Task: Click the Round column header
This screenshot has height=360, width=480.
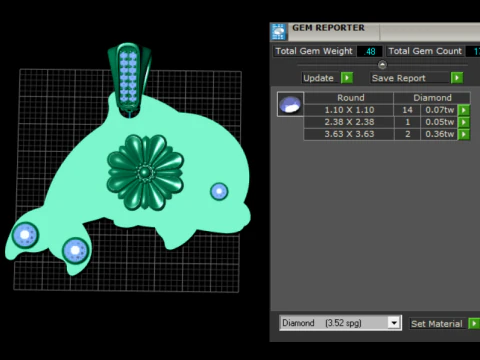Action: 349,98
